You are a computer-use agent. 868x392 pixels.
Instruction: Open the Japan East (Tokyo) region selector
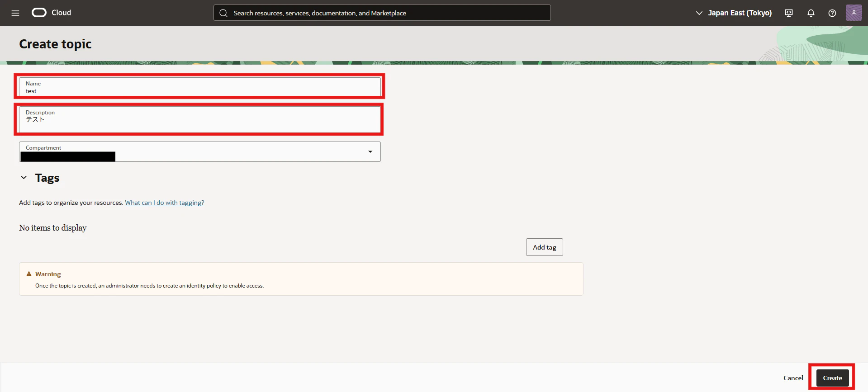pos(734,13)
